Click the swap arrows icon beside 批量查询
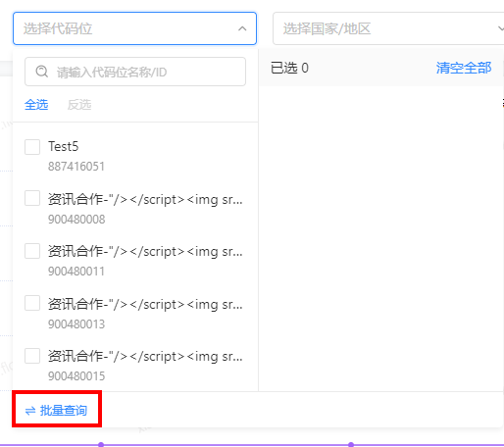Screen dimensions: 504x447 pyautogui.click(x=30, y=411)
